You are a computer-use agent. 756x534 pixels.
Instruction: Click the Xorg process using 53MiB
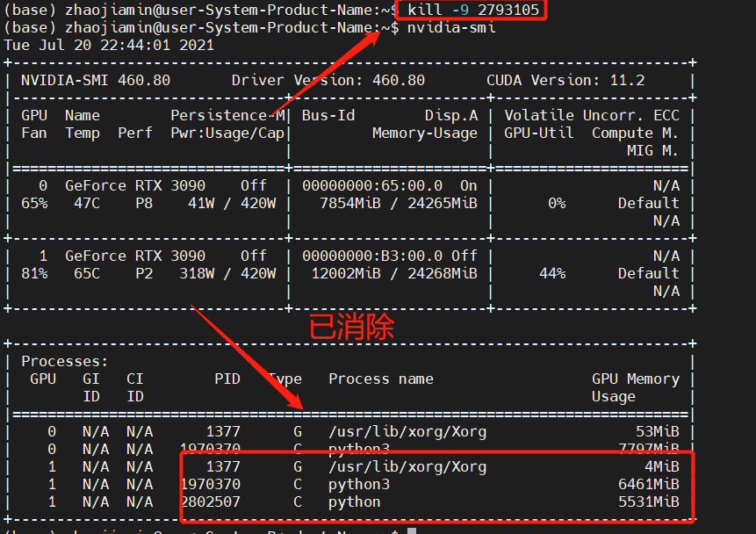tap(407, 431)
